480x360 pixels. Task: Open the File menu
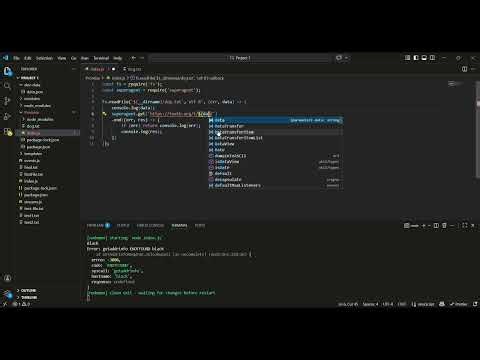click(x=16, y=58)
